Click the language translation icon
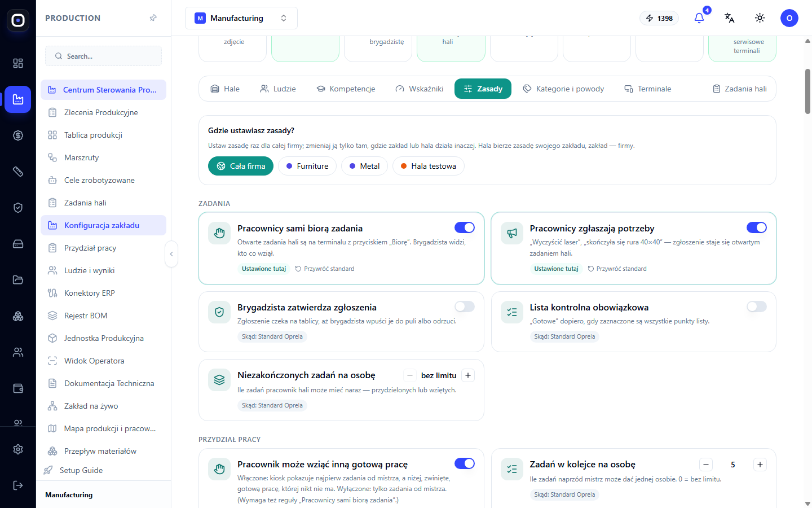This screenshot has width=812, height=508. tap(729, 18)
